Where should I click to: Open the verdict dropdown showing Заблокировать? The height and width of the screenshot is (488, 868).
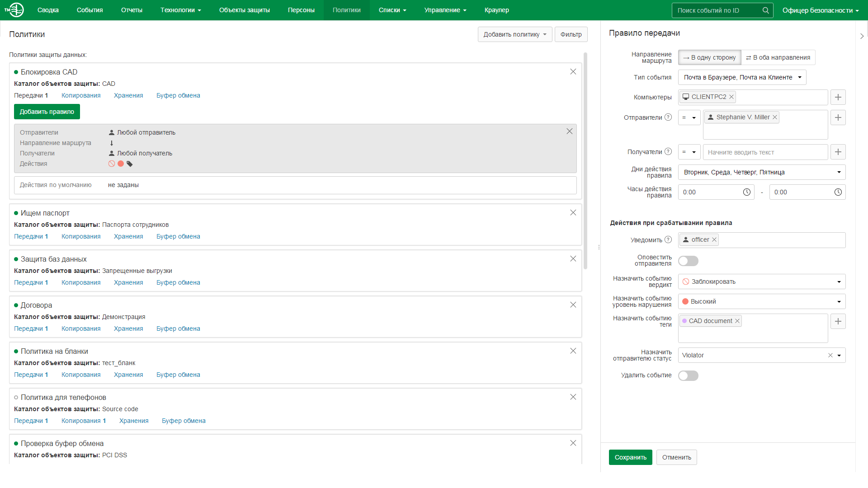click(x=761, y=282)
